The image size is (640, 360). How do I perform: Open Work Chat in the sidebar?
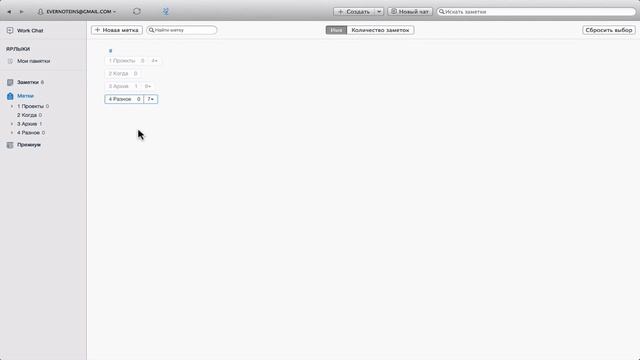coord(30,31)
